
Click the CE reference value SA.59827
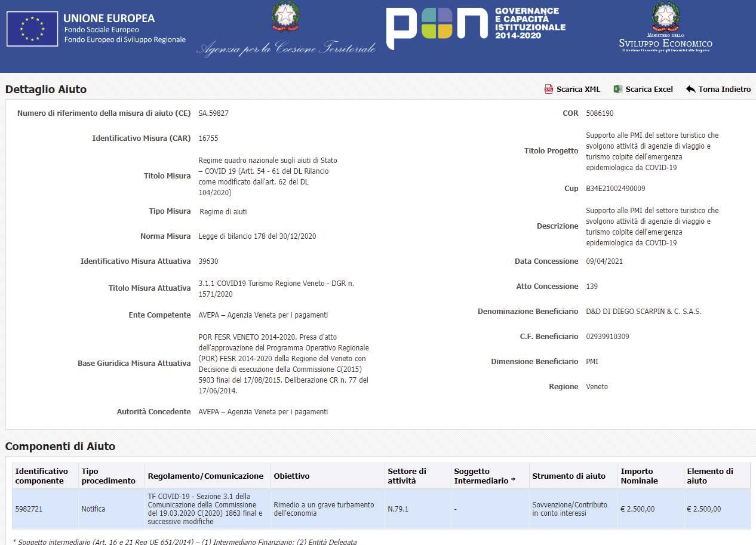214,113
